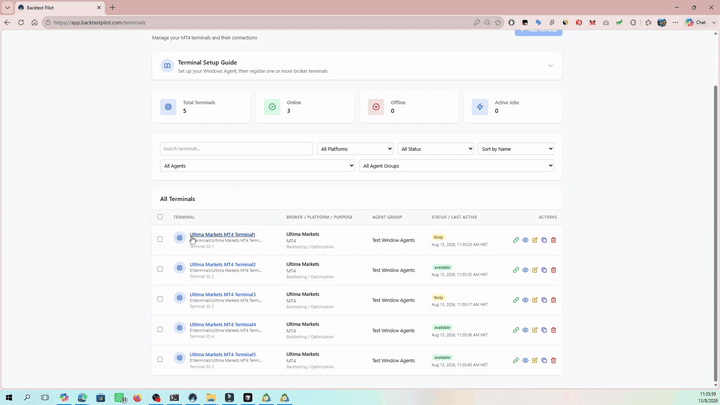
Task: Open the Sort by Name dropdown
Action: (x=516, y=149)
